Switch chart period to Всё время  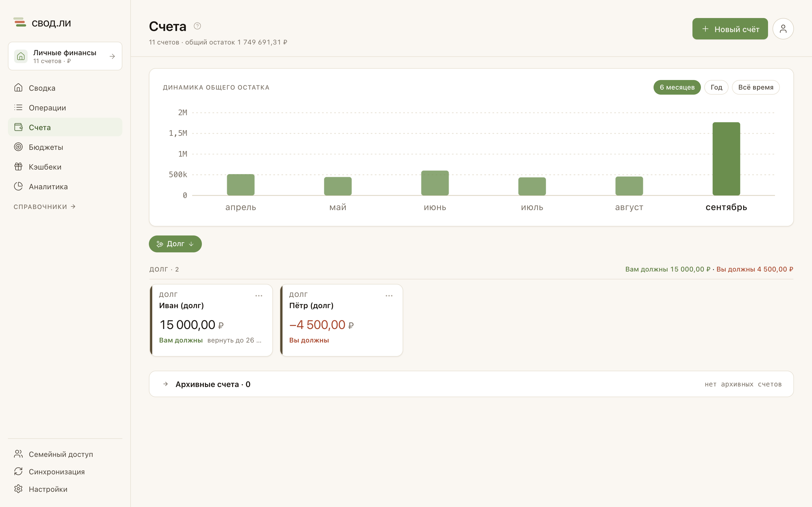tap(755, 87)
